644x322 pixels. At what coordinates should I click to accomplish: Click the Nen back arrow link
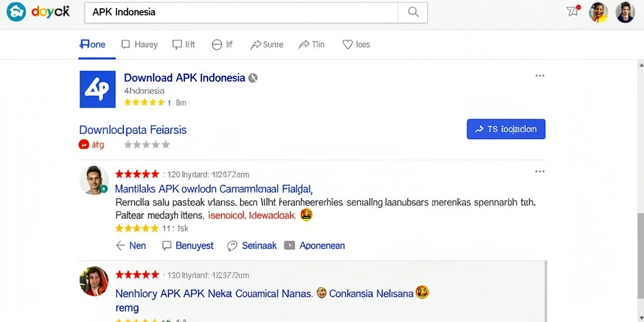[x=131, y=246]
